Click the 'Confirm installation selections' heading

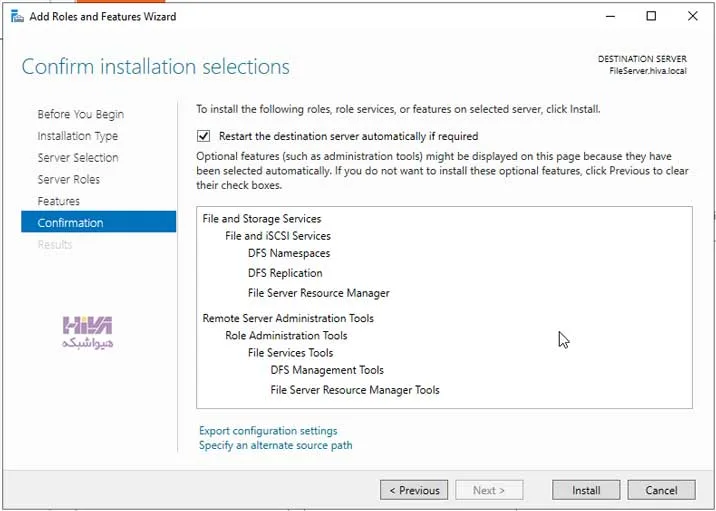click(155, 67)
